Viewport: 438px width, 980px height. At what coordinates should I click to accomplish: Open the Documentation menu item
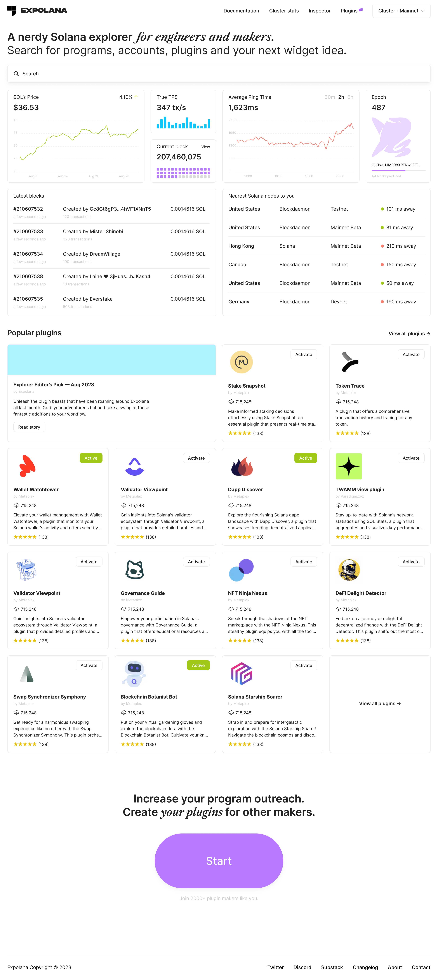241,11
